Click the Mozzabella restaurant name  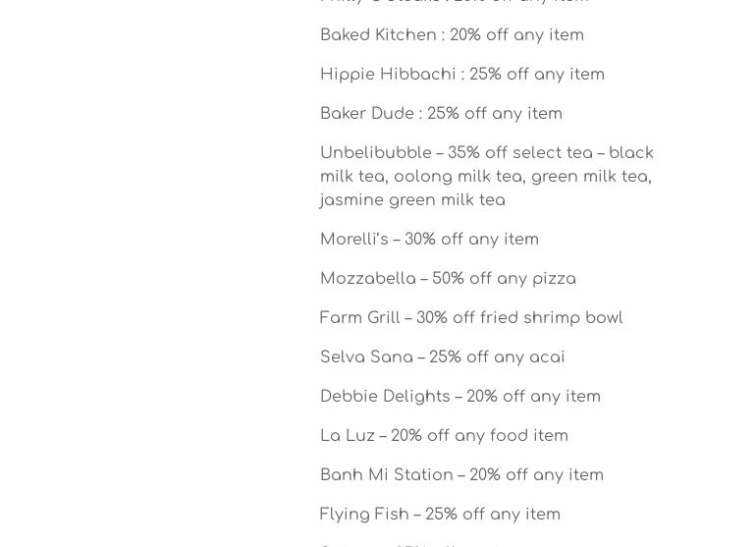point(367,279)
